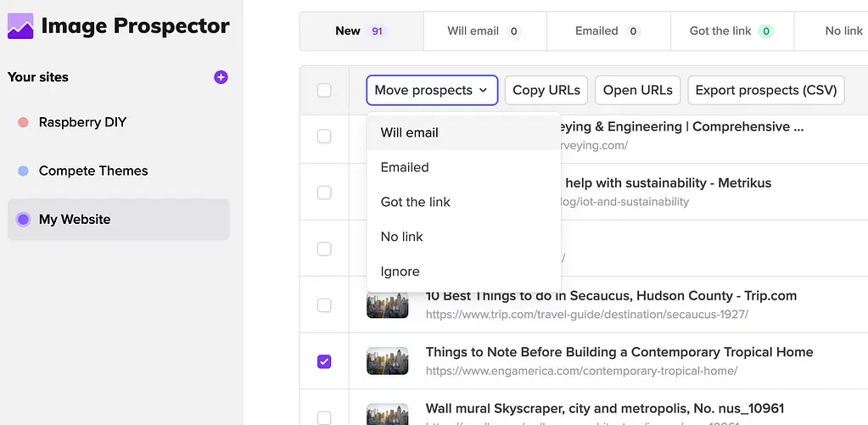Image resolution: width=868 pixels, height=425 pixels.
Task: Toggle the select-all checkbox in toolbar
Action: pos(324,90)
